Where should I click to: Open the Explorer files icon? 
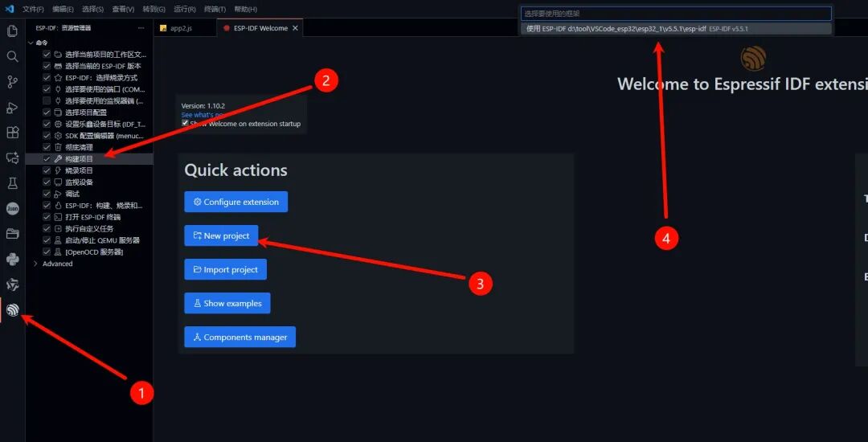[x=12, y=31]
